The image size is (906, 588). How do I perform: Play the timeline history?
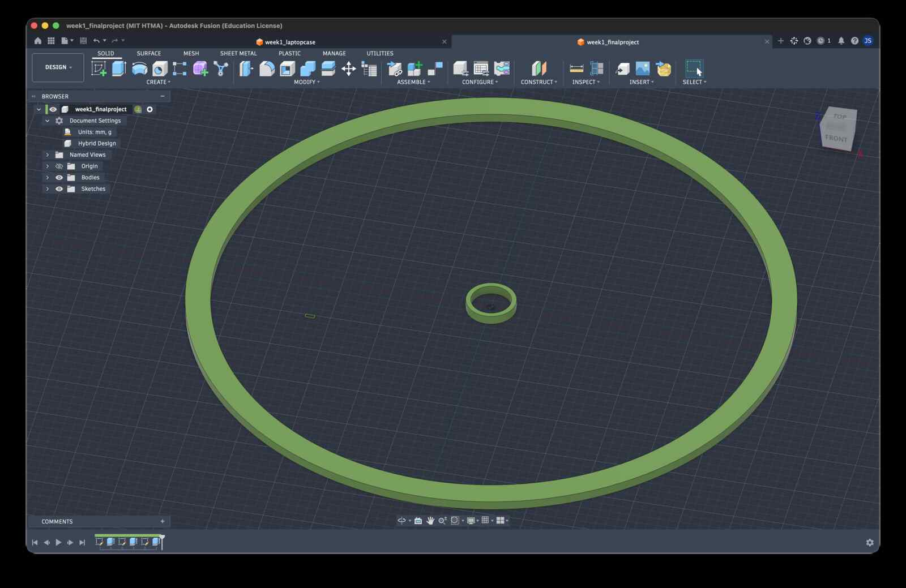[x=58, y=542]
